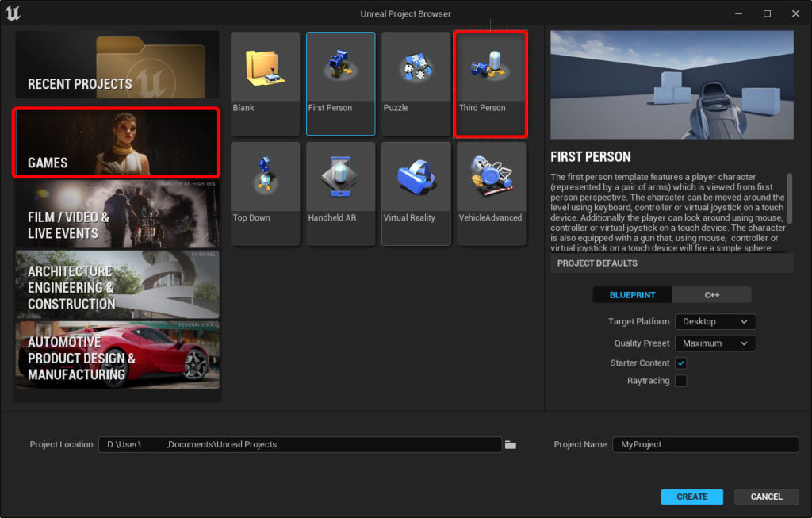
Task: Focus the Project Location path field
Action: 301,444
